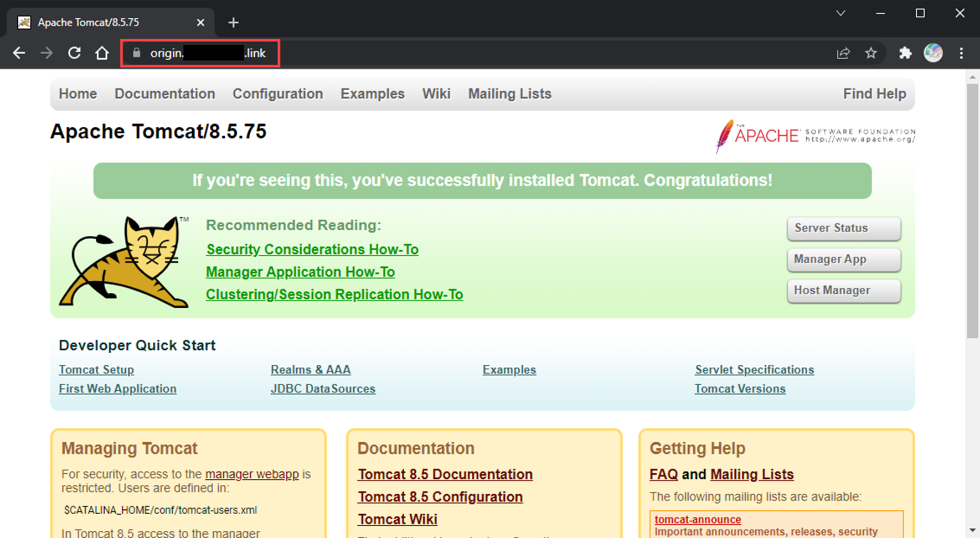Open Tomcat 8.5 Documentation link

pyautogui.click(x=445, y=474)
